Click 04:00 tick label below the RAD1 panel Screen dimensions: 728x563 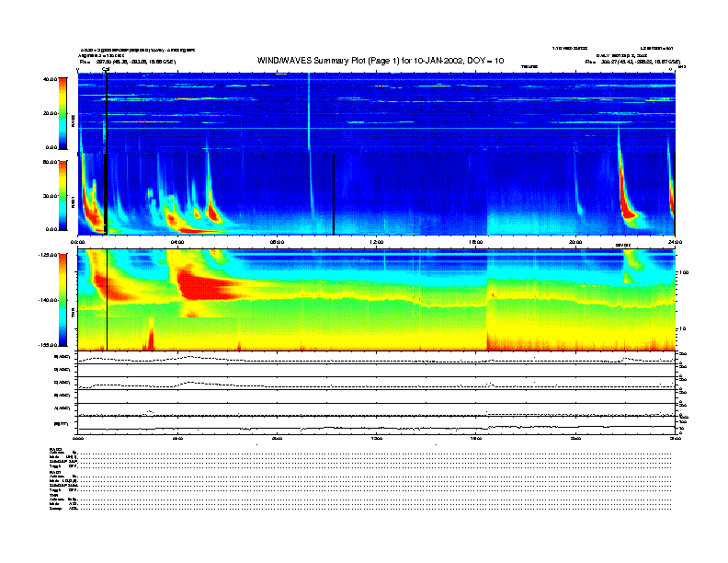click(177, 242)
